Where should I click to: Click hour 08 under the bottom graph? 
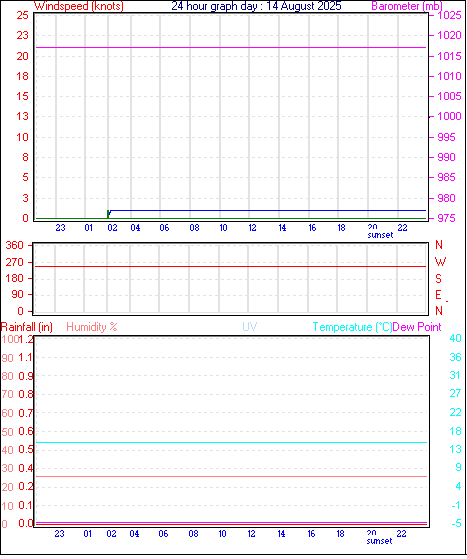pyautogui.click(x=194, y=534)
